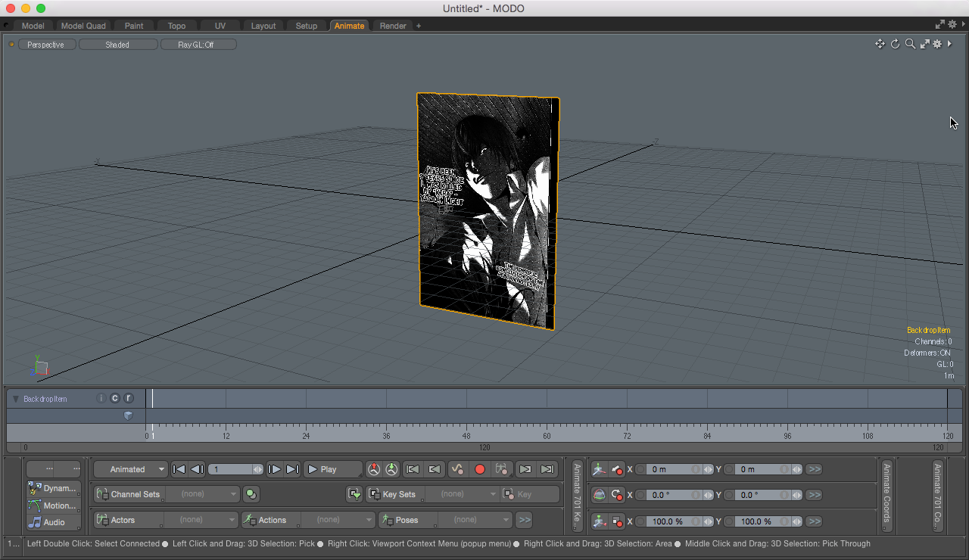Click the Perspective view type button
The height and width of the screenshot is (560, 969).
[46, 45]
